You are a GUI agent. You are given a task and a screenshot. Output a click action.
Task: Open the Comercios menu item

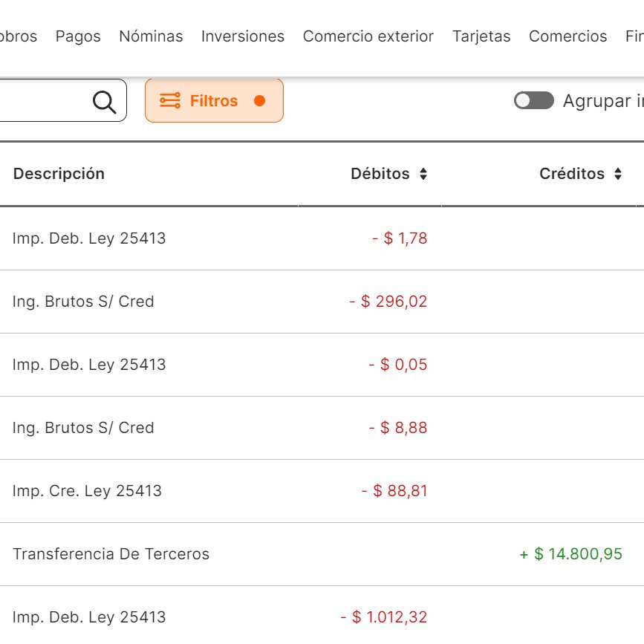click(x=568, y=36)
